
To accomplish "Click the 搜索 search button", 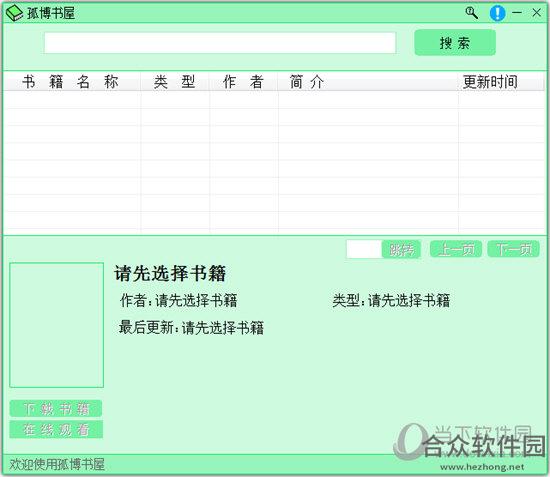I will pyautogui.click(x=455, y=43).
